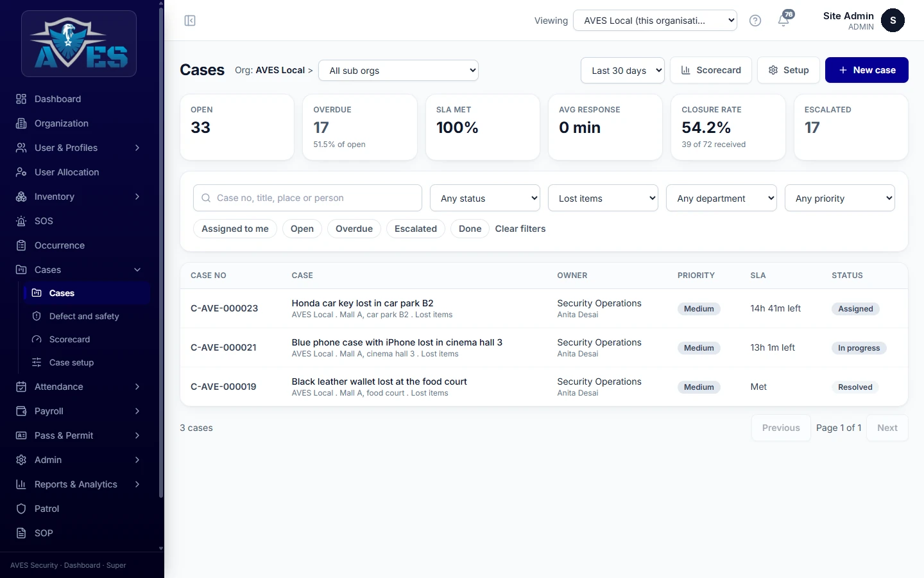Open the Viewing organisation dropdown
The image size is (924, 578).
(655, 21)
